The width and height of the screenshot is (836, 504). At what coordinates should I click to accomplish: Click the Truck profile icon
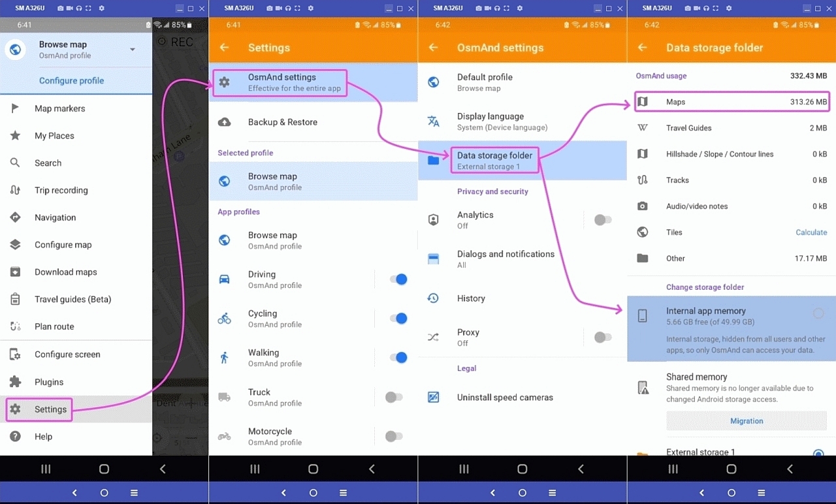224,397
